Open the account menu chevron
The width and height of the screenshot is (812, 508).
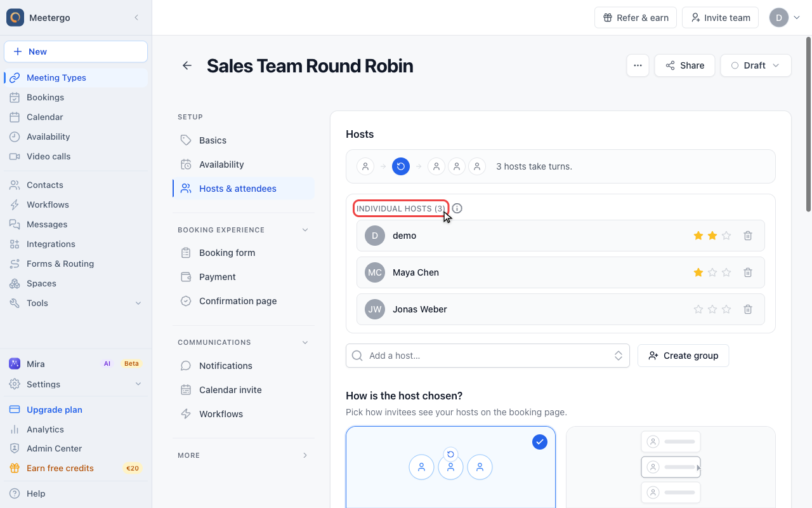[797, 18]
